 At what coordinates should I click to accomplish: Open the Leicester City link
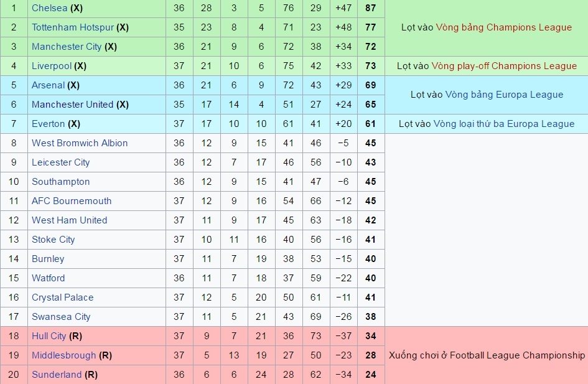coord(60,162)
